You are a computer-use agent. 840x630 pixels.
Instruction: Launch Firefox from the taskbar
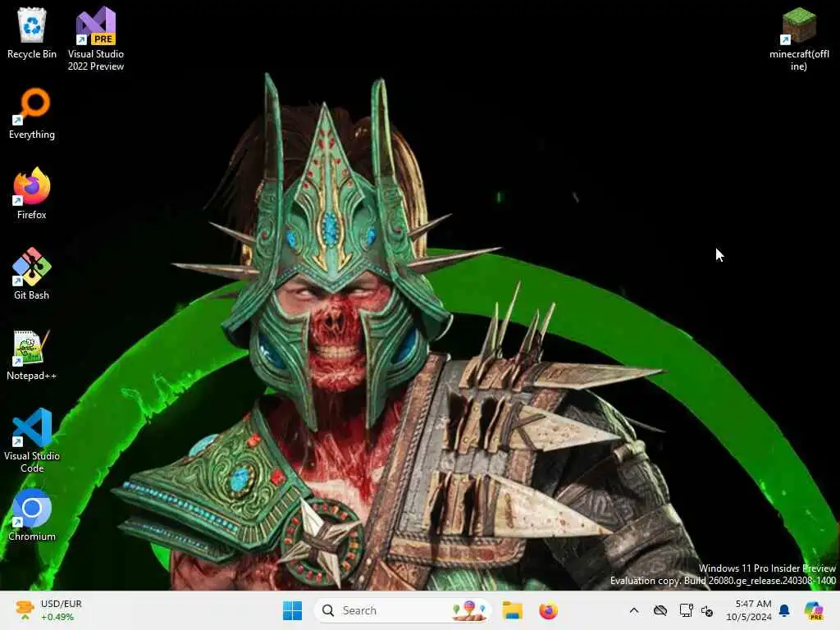click(x=548, y=610)
